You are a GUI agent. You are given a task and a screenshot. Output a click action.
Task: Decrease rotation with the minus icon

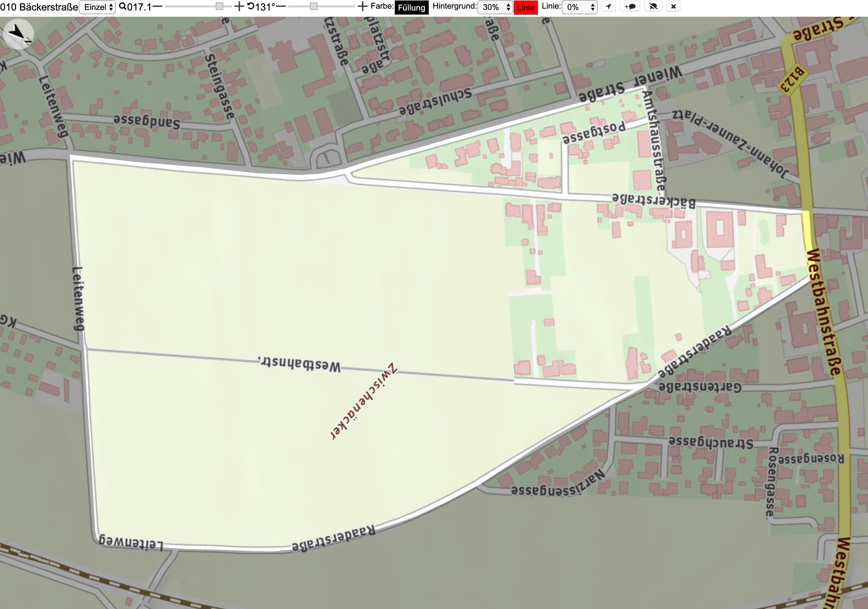click(x=281, y=7)
